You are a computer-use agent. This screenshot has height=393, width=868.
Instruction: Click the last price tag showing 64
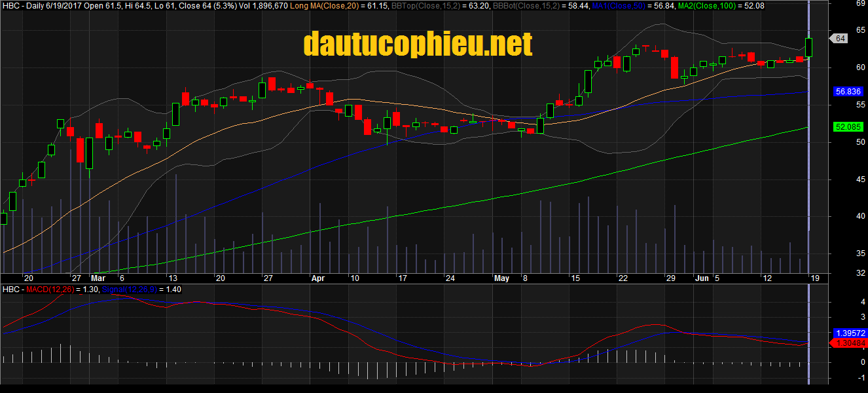[x=841, y=39]
